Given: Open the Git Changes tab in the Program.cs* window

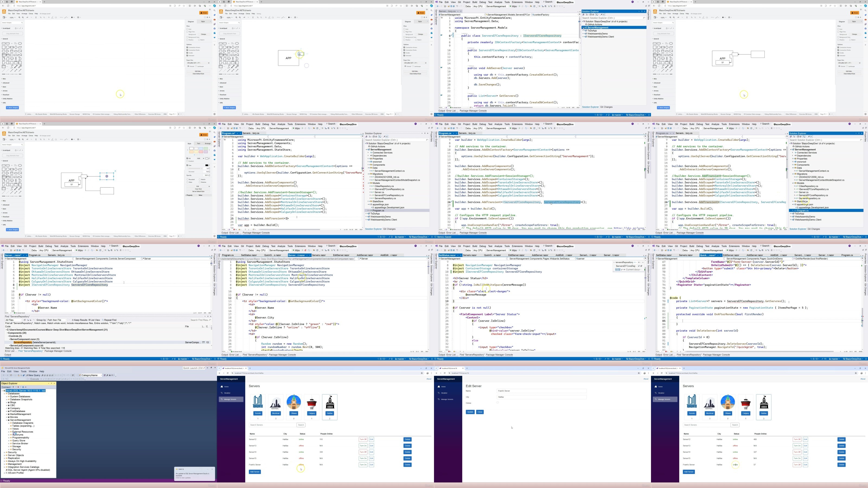Looking at the screenshot, I should coord(389,229).
